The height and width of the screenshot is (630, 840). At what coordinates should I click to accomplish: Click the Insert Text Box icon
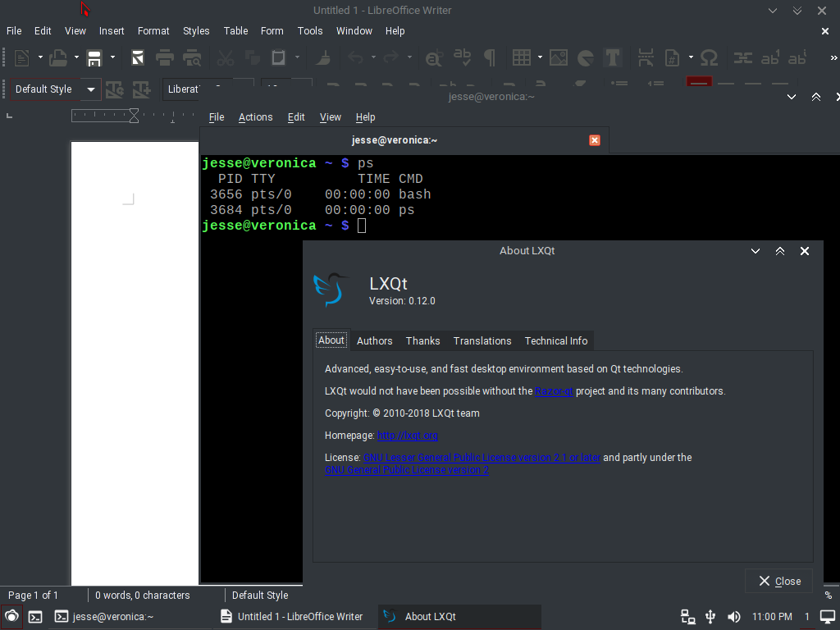[x=612, y=57]
